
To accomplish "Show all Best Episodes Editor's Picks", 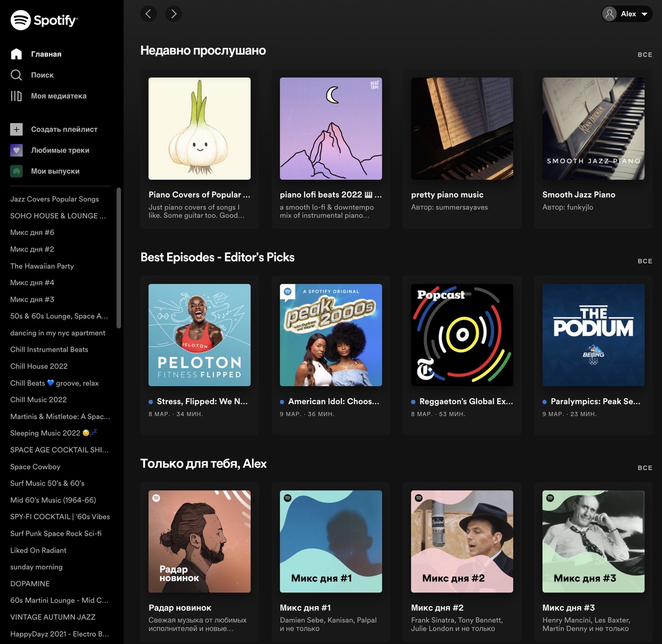I will point(645,261).
